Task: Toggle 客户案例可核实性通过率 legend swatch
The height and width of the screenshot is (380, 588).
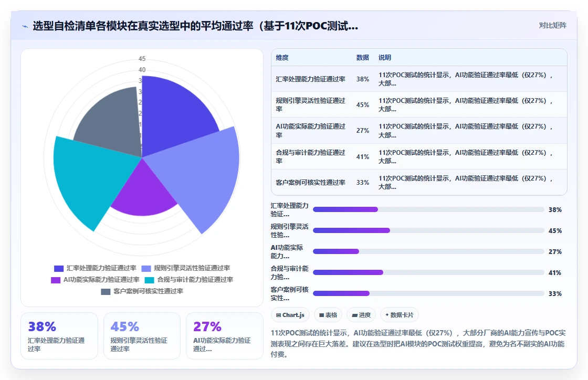Action: (x=106, y=291)
